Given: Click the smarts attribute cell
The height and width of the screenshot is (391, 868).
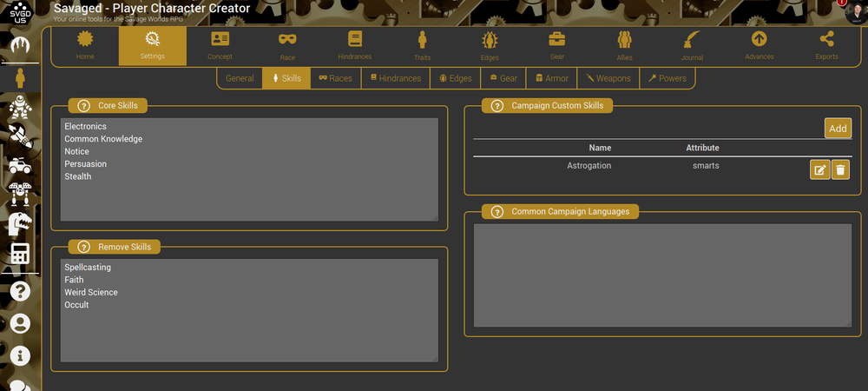Looking at the screenshot, I should click(x=706, y=166).
